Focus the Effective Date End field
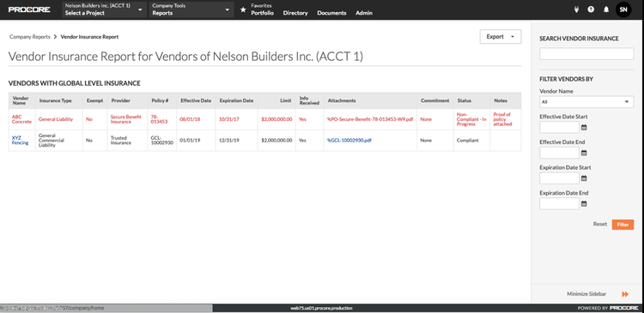This screenshot has height=313, width=644. click(x=559, y=153)
